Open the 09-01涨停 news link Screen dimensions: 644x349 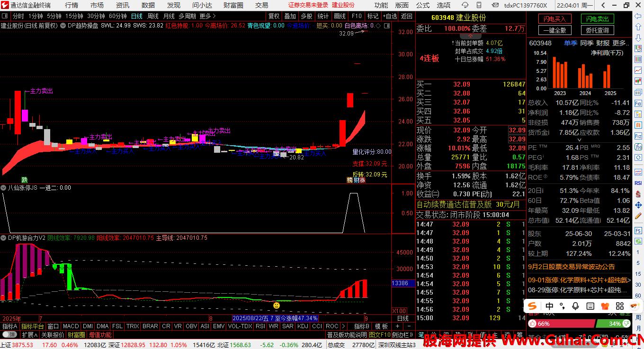580,280
